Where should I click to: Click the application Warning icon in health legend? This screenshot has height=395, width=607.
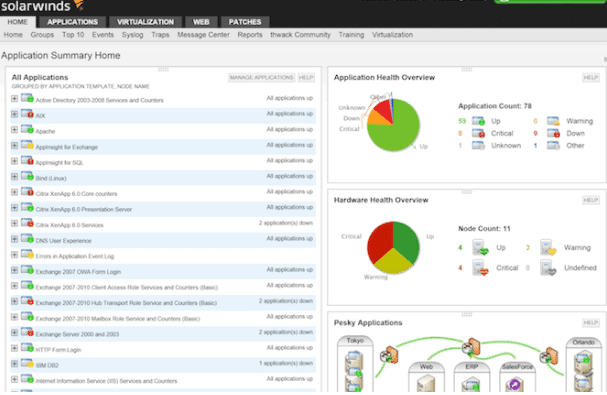click(x=554, y=121)
